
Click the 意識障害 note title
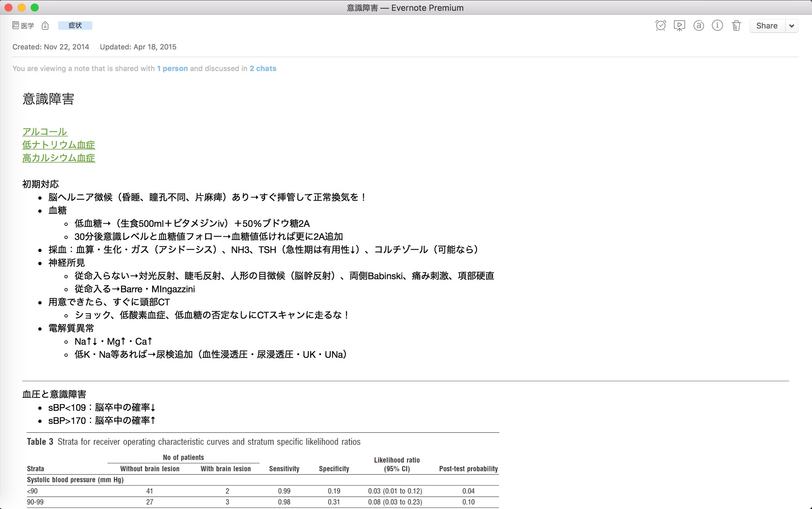point(48,99)
